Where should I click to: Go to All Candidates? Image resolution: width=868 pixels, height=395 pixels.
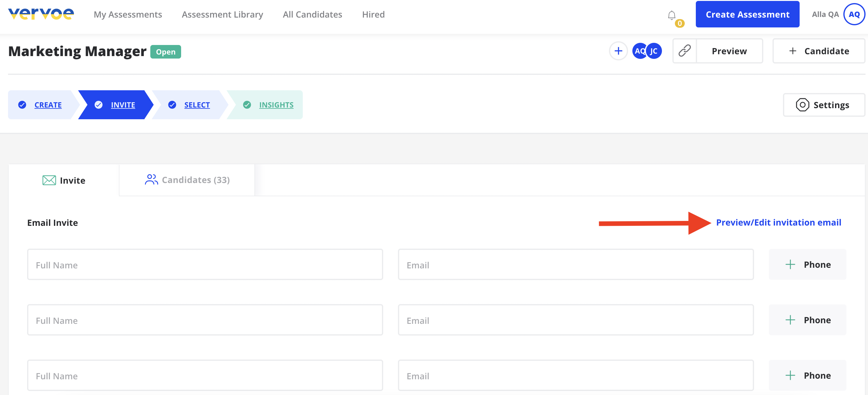pos(312,14)
